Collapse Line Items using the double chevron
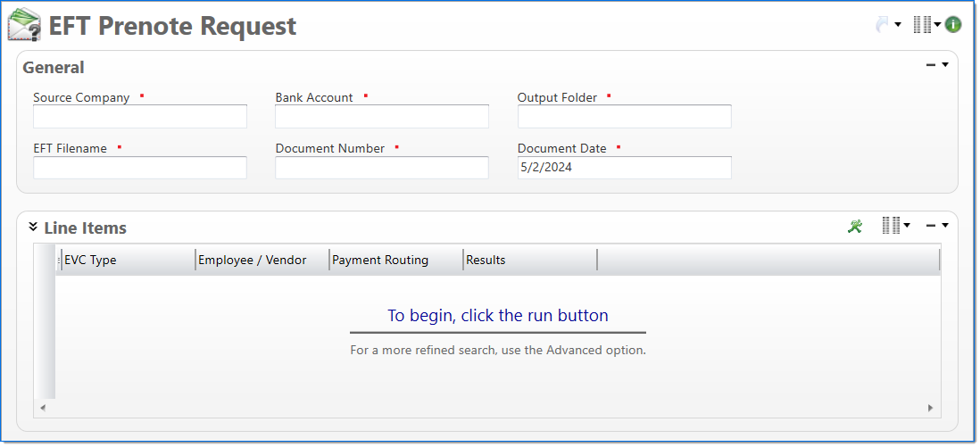Viewport: 980px width, 447px height. coord(33,227)
